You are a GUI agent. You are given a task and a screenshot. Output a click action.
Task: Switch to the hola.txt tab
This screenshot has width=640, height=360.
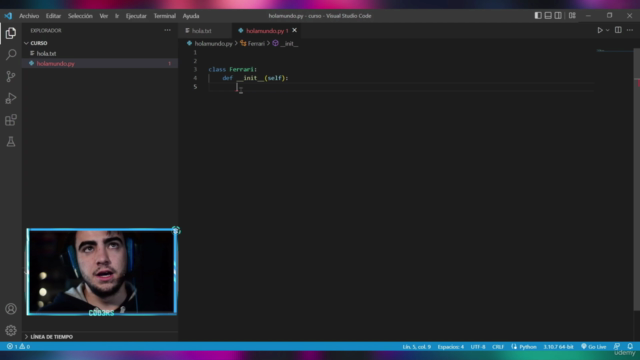click(x=202, y=31)
